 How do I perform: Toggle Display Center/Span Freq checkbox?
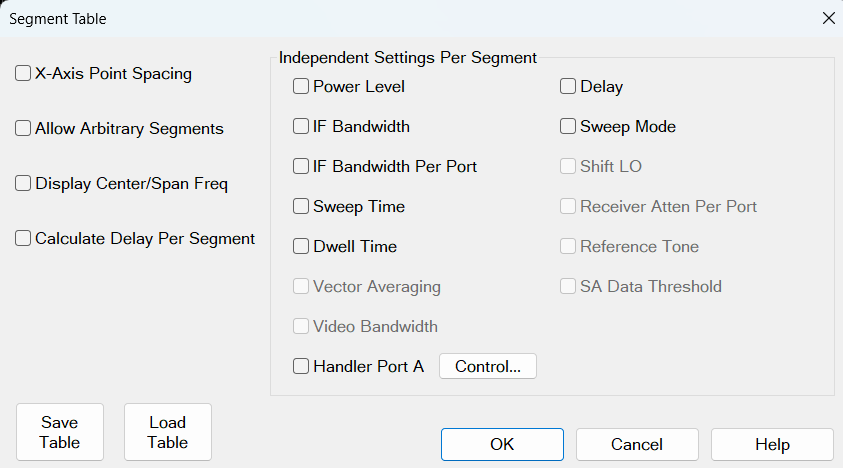pyautogui.click(x=23, y=184)
